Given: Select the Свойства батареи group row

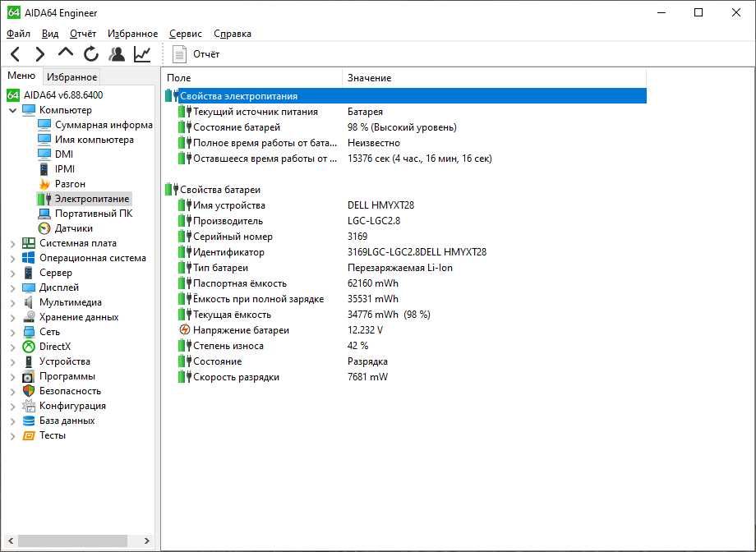Looking at the screenshot, I should click(405, 190).
